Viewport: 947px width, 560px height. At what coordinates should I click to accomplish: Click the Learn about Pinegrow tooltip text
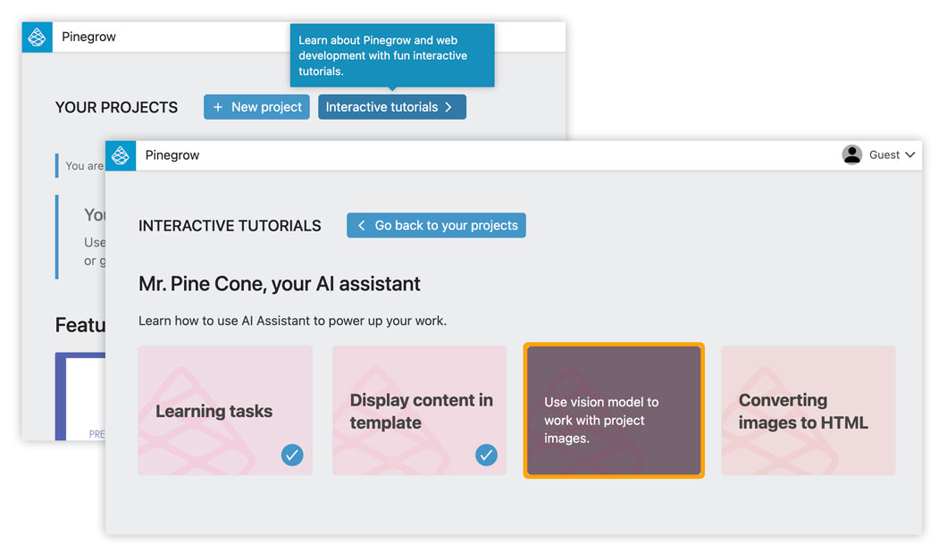point(383,55)
